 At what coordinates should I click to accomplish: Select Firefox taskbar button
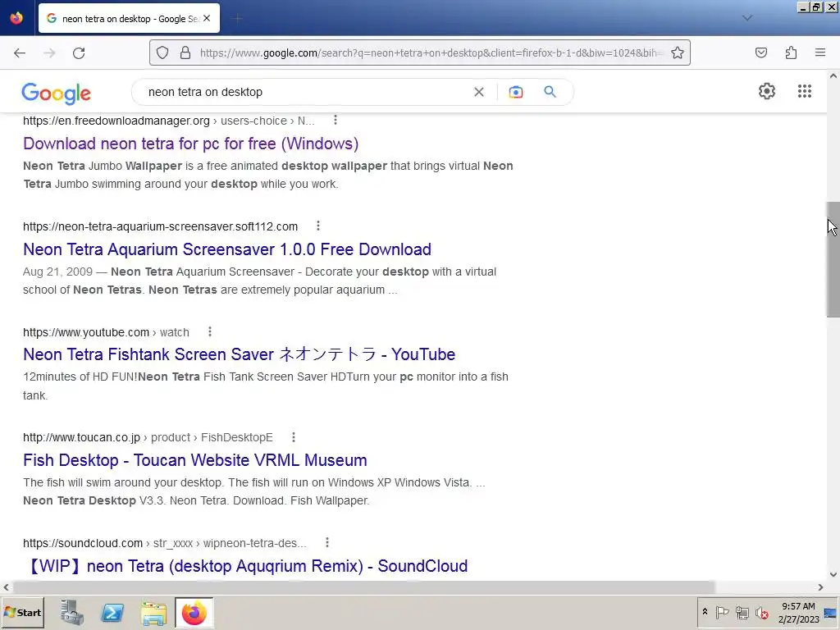click(194, 612)
